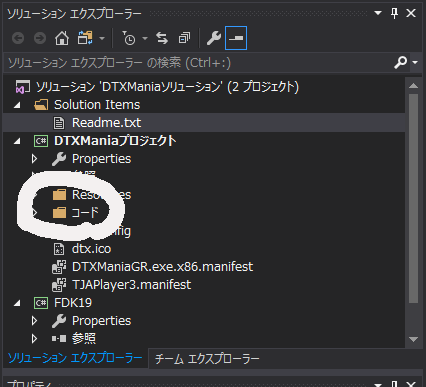Toggle the Preview Selected Items button
Viewport: 426px width, 387px height.
236,38
